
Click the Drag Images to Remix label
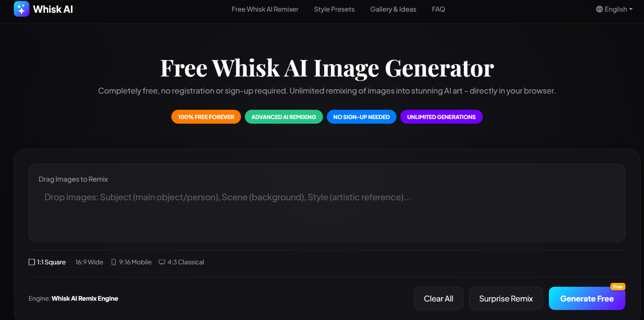pyautogui.click(x=73, y=179)
